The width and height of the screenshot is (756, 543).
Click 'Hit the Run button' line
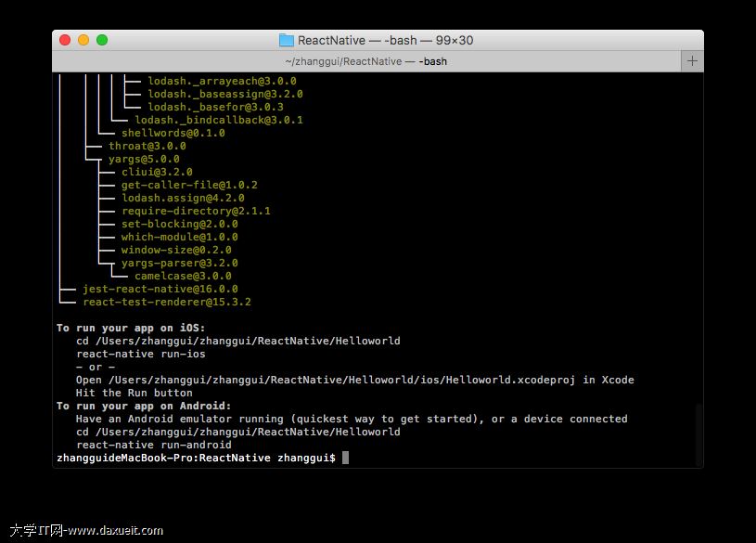tap(134, 394)
